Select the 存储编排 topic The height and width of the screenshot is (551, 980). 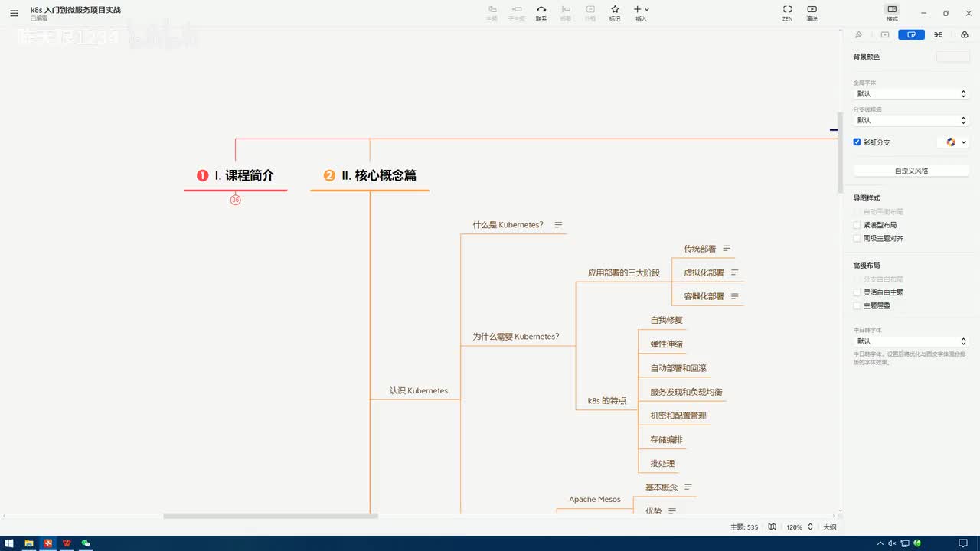pyautogui.click(x=666, y=440)
